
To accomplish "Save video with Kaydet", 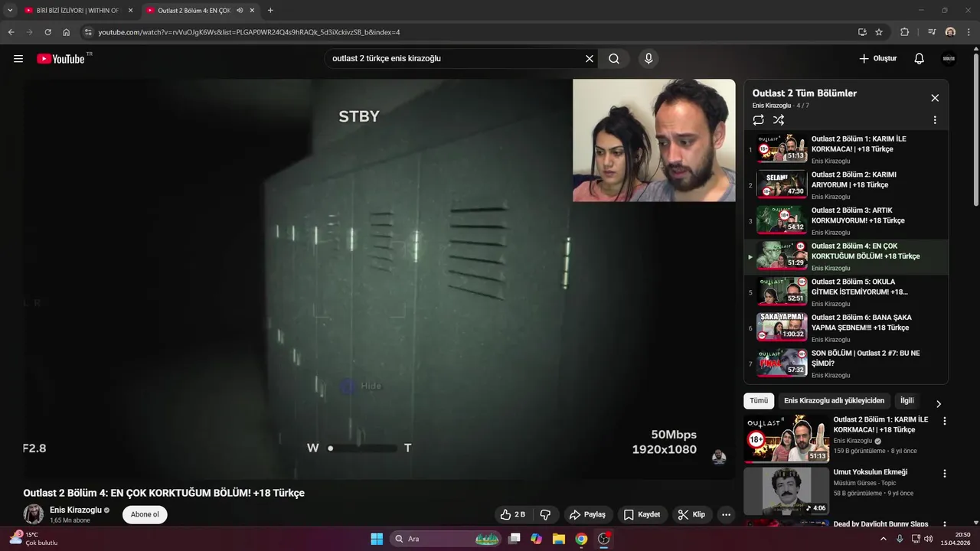I will (642, 514).
